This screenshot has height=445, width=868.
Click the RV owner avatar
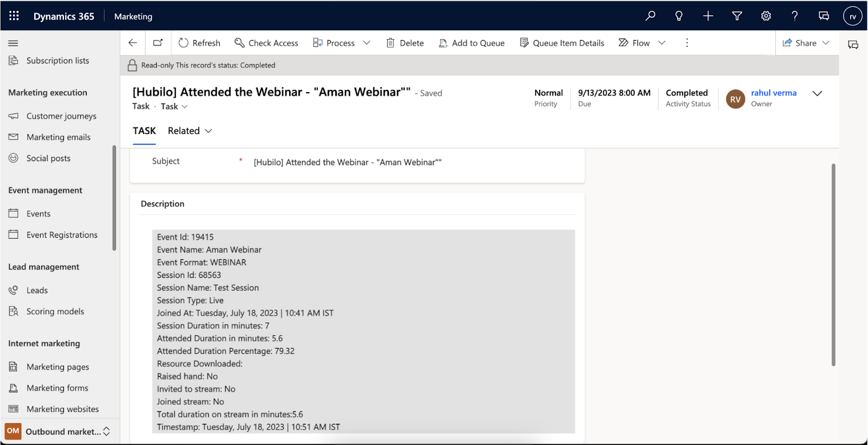(x=735, y=99)
